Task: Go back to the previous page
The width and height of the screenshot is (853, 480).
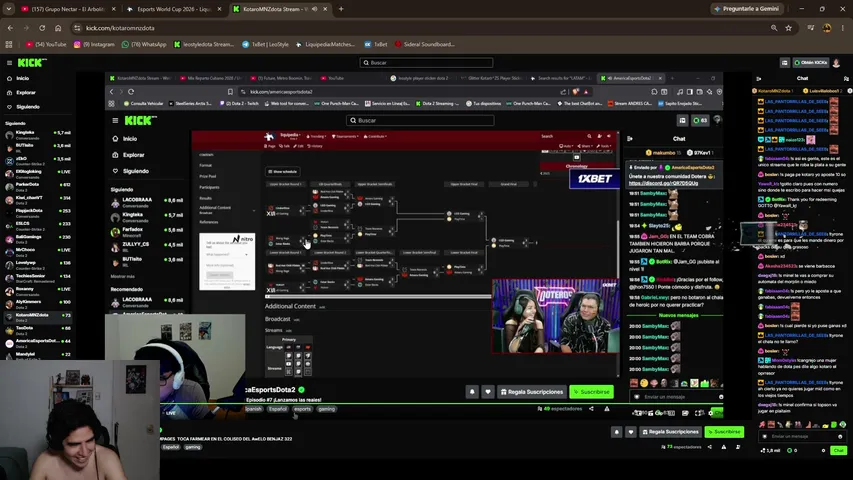Action: pyautogui.click(x=10, y=28)
